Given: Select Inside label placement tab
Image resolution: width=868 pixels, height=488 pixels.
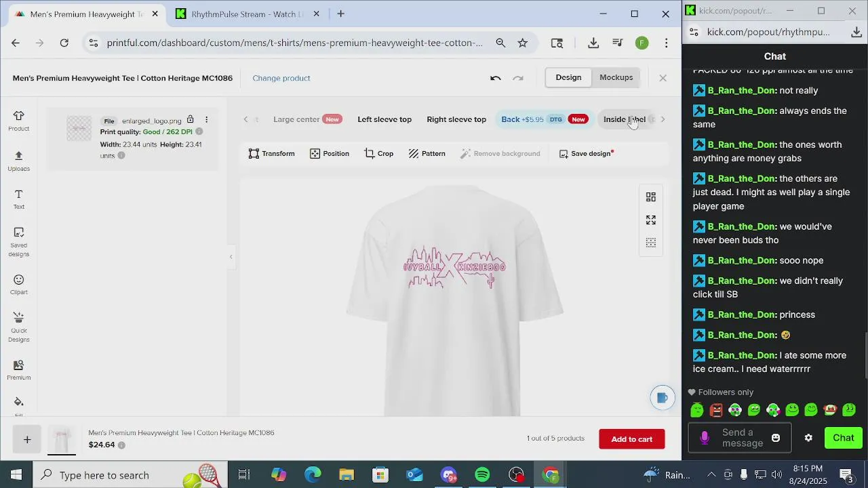Looking at the screenshot, I should pyautogui.click(x=625, y=119).
